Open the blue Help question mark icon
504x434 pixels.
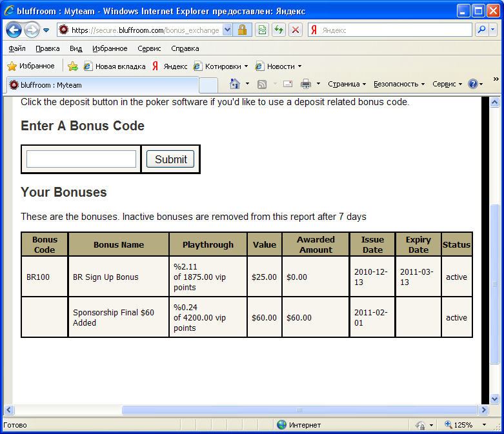click(x=473, y=84)
